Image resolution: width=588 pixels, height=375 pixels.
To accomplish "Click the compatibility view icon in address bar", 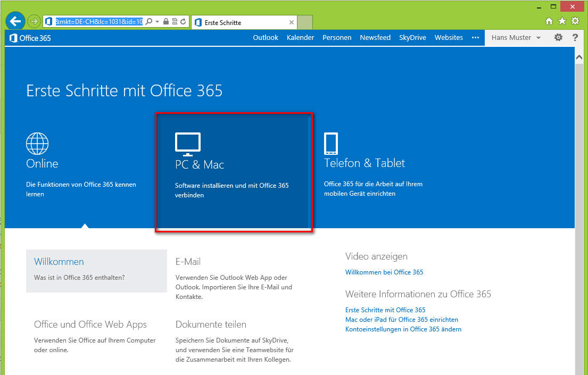I will pyautogui.click(x=175, y=21).
